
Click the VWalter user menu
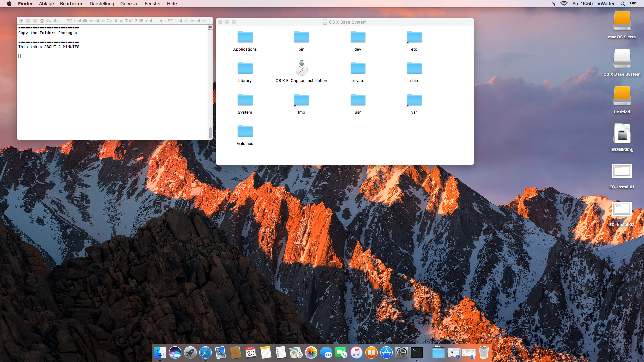pos(606,4)
